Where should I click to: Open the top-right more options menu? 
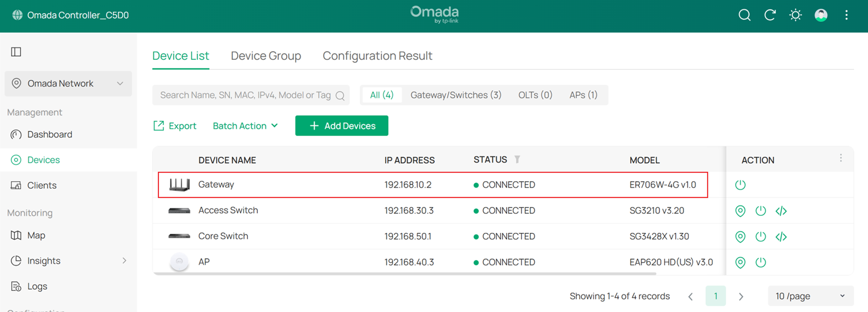846,15
